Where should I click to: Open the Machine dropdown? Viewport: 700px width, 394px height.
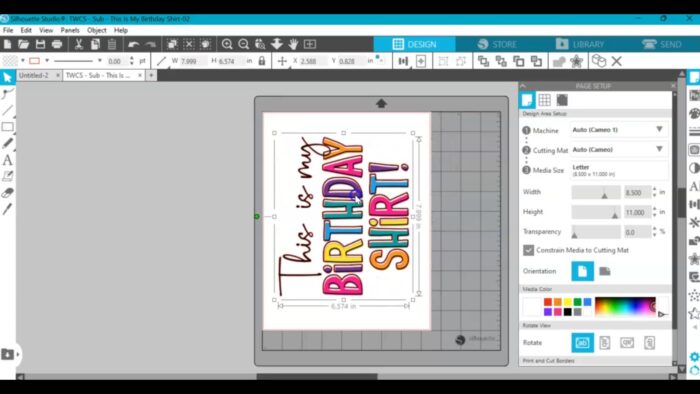point(619,130)
